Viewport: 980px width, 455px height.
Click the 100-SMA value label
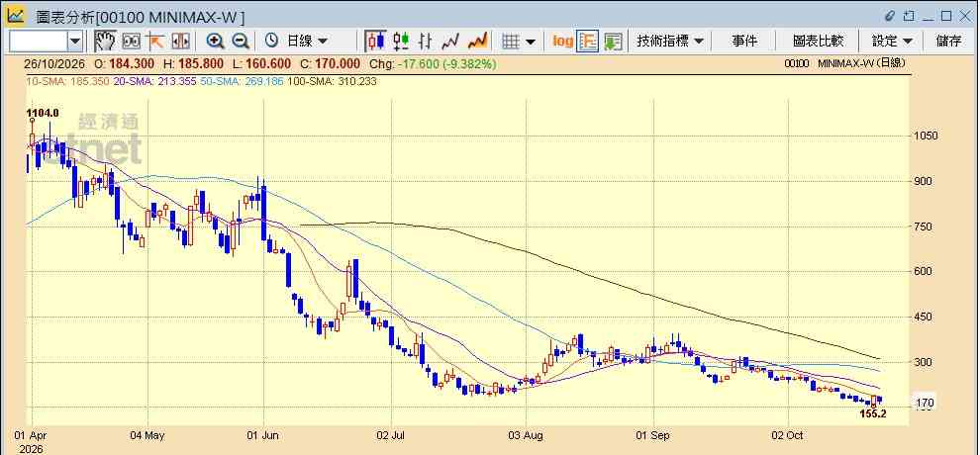point(332,81)
